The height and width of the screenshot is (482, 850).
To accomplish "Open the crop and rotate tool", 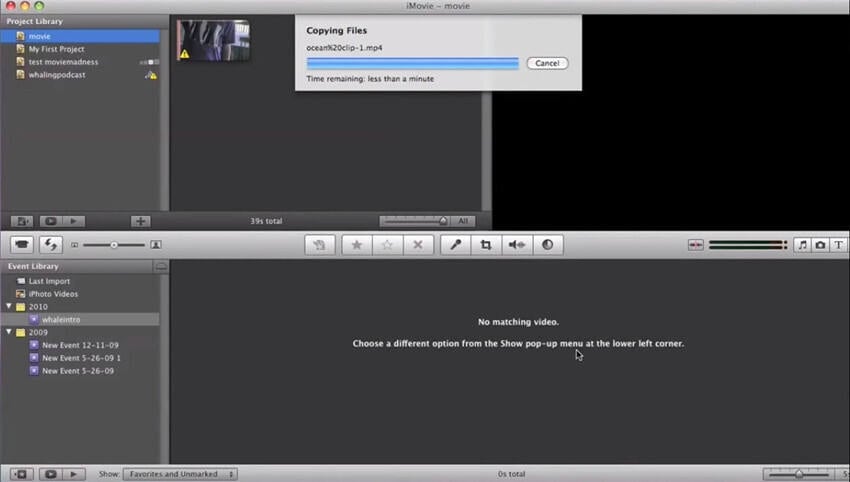I will coord(486,245).
